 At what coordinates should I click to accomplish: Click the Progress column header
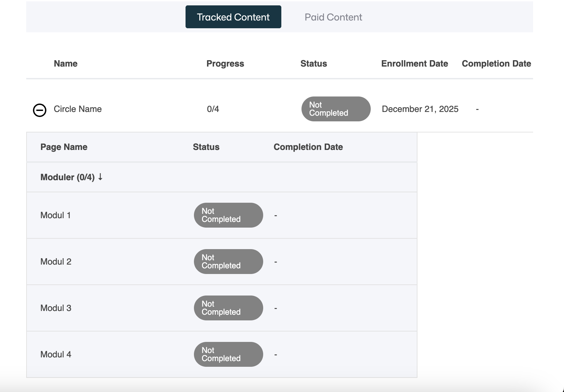click(x=225, y=64)
